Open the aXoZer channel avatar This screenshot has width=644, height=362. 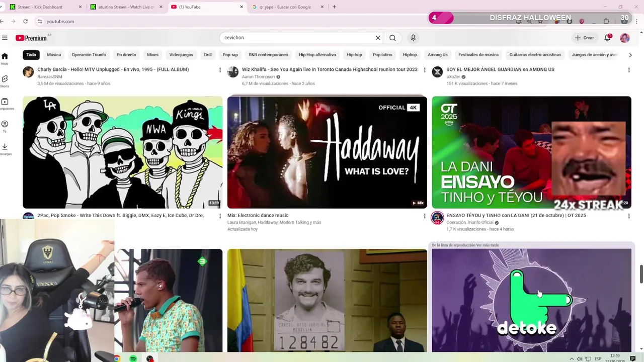[x=437, y=72]
